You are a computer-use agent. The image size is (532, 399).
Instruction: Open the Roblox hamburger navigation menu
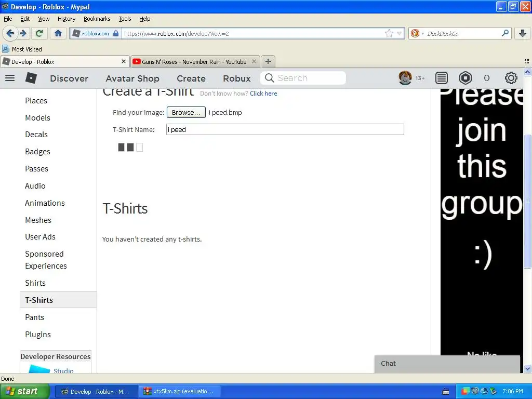tap(10, 78)
